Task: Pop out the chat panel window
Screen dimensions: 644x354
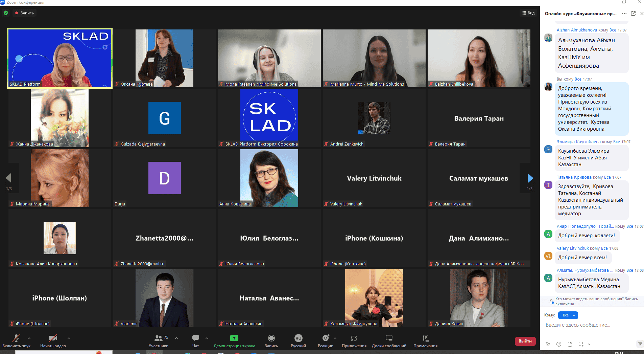Action: point(633,14)
